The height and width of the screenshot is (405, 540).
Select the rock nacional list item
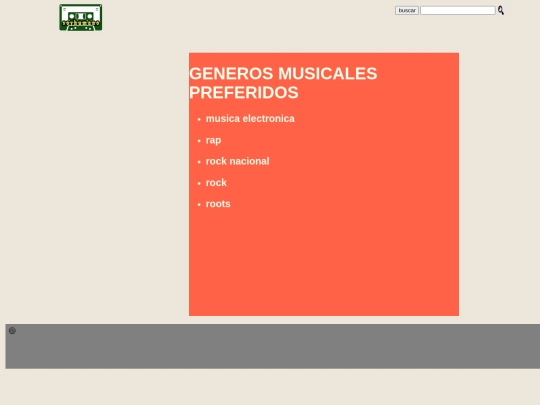(237, 161)
